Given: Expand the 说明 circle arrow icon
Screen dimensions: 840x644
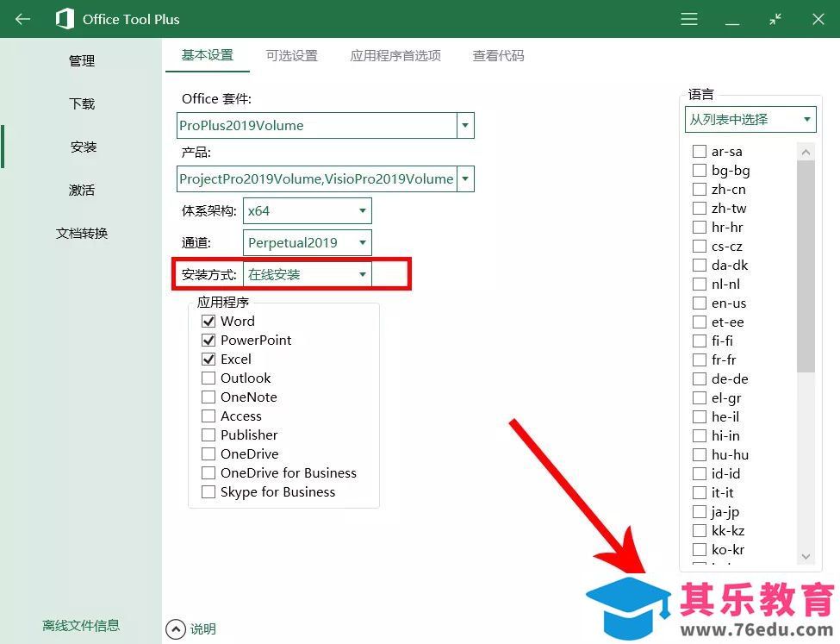Looking at the screenshot, I should pos(175,629).
